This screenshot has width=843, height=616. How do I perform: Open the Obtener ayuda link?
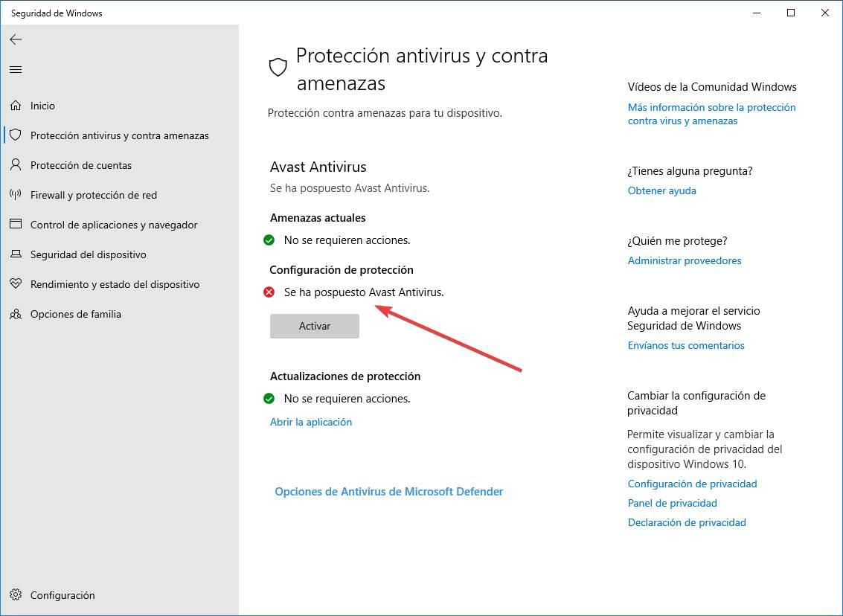661,190
